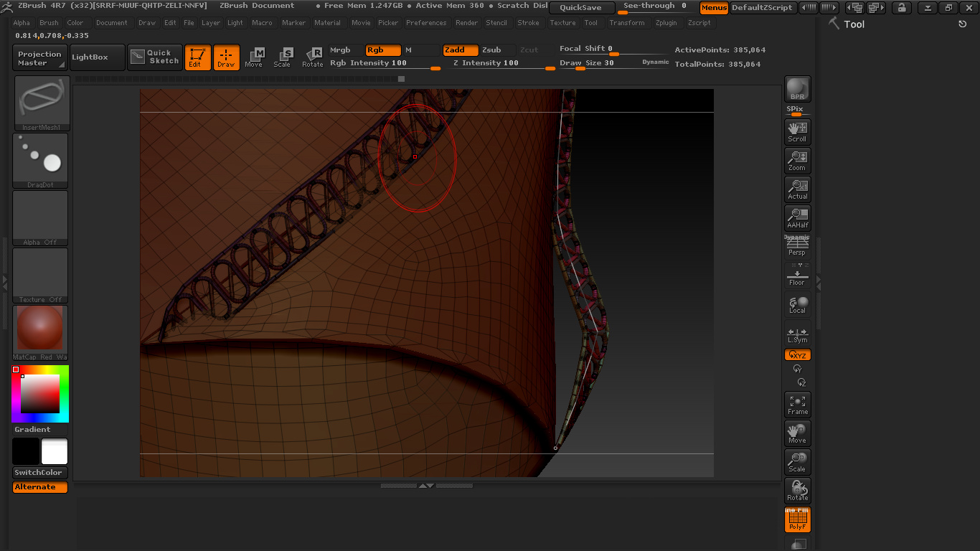Select Zadd sculpt mode
980x551 pixels.
pos(461,50)
